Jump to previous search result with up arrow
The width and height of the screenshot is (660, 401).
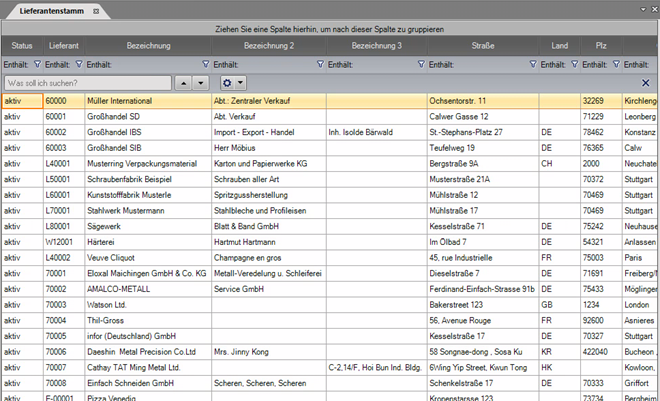(x=184, y=82)
